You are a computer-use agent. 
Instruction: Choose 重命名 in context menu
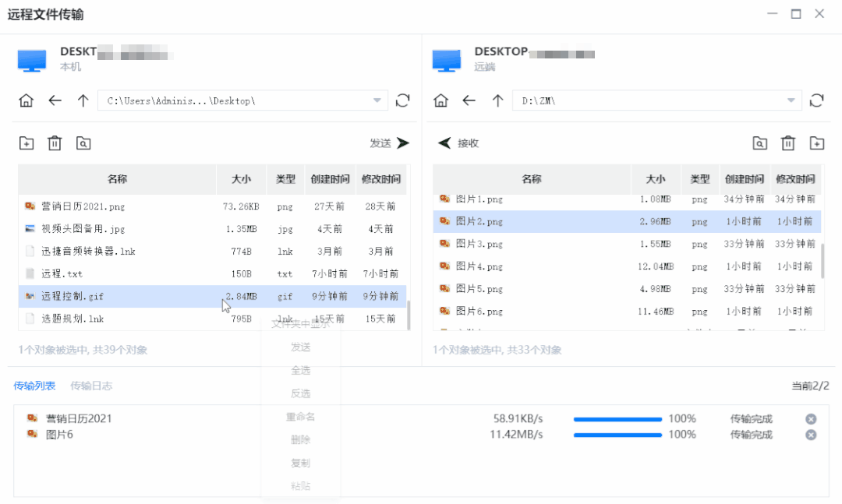click(x=301, y=417)
